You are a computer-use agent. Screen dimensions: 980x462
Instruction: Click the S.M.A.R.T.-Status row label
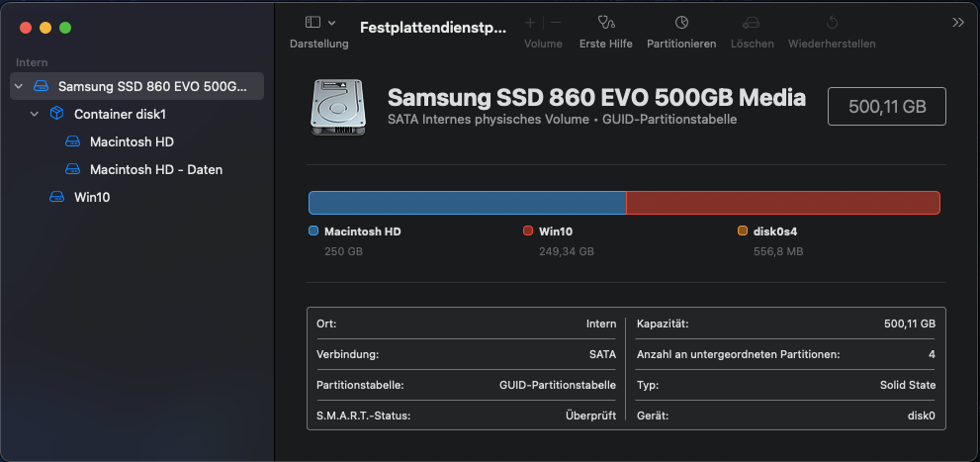[364, 416]
